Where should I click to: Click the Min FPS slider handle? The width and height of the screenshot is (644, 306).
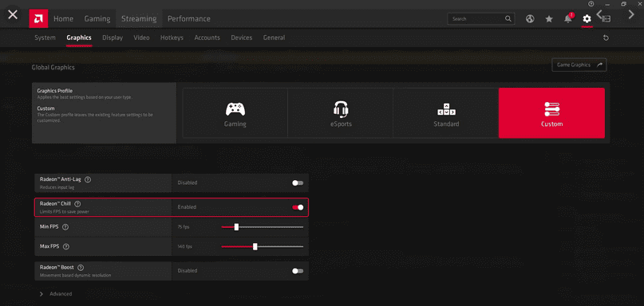[236, 227]
